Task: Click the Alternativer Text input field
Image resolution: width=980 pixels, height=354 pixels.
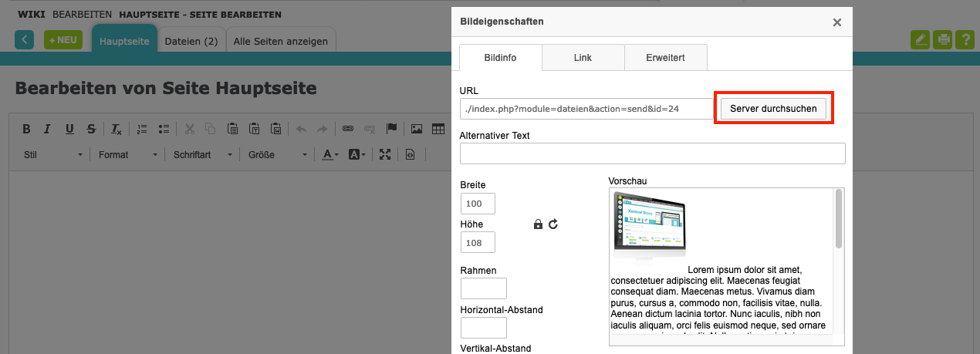Action: click(652, 153)
